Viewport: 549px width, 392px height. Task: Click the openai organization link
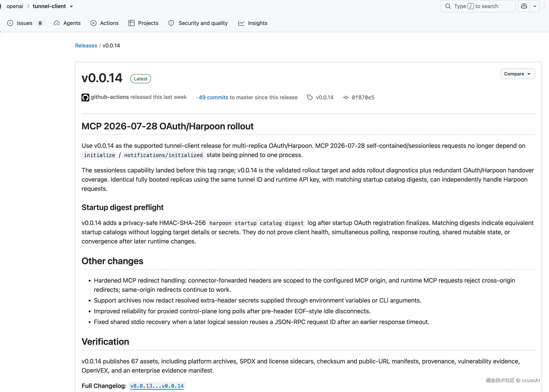coord(15,6)
